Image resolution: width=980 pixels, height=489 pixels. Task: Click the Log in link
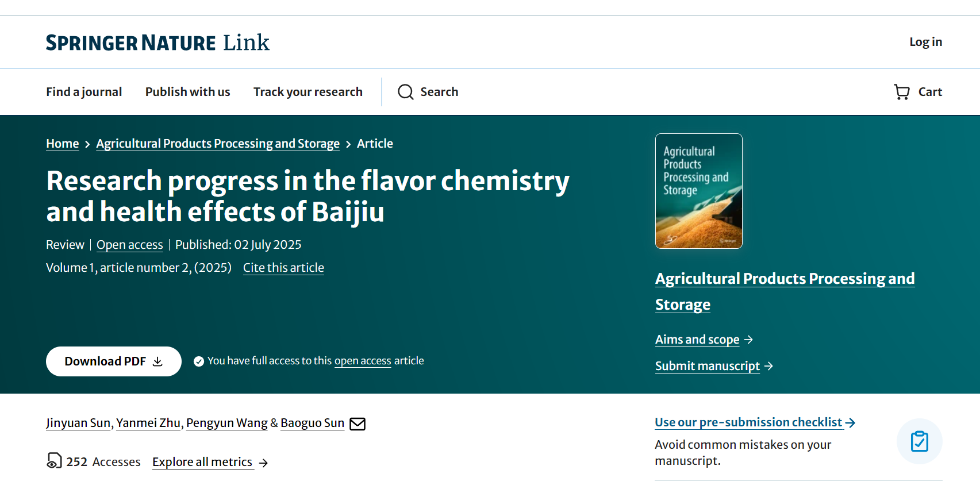(x=925, y=42)
